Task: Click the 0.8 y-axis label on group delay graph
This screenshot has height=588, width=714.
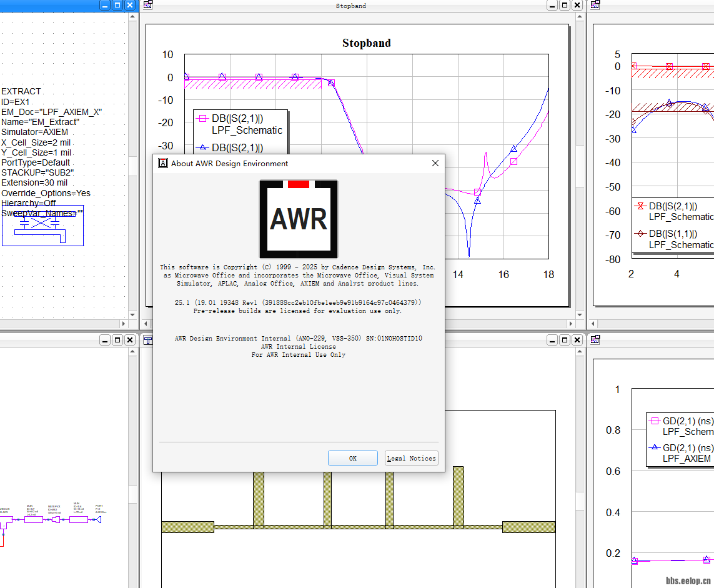Action: coord(613,430)
